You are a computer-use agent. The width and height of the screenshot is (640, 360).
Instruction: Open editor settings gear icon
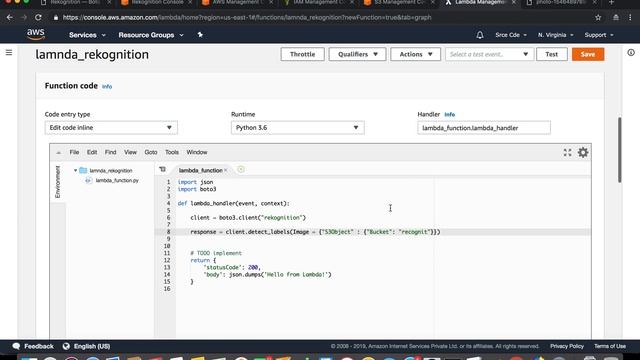tap(583, 152)
